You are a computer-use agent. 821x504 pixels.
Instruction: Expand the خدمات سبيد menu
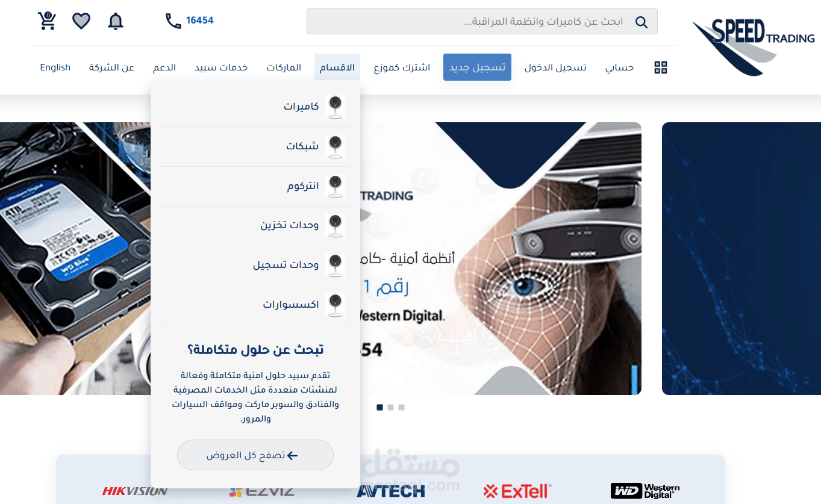221,67
